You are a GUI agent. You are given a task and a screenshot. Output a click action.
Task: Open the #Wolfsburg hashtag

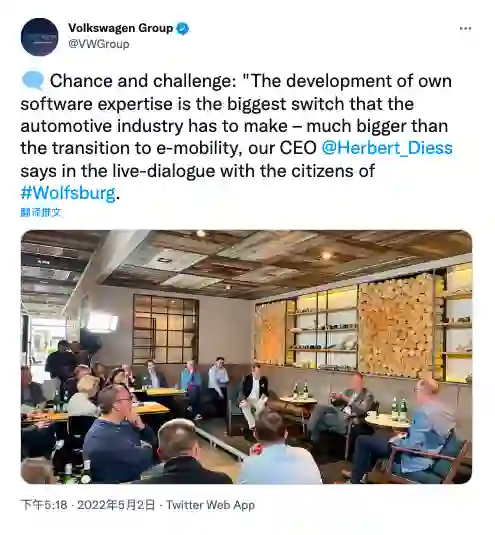(x=68, y=193)
